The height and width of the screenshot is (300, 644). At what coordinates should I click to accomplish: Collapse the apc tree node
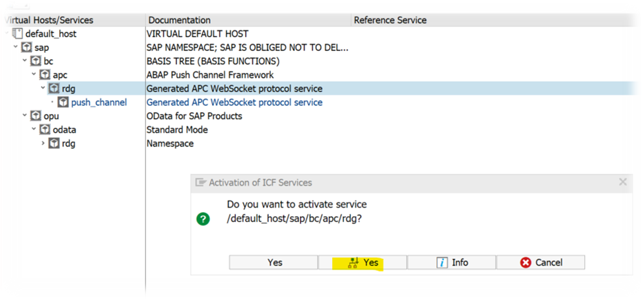34,75
